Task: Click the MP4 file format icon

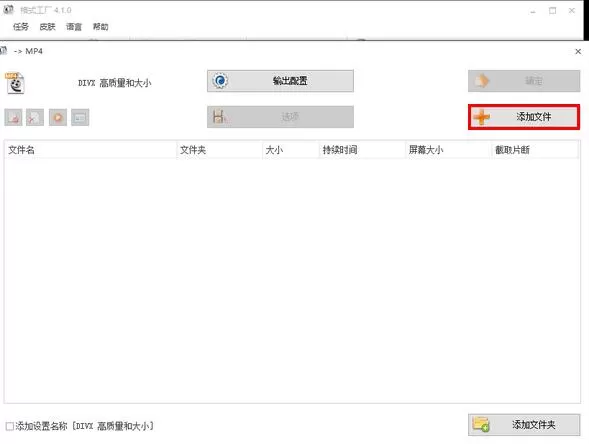Action: [x=15, y=83]
